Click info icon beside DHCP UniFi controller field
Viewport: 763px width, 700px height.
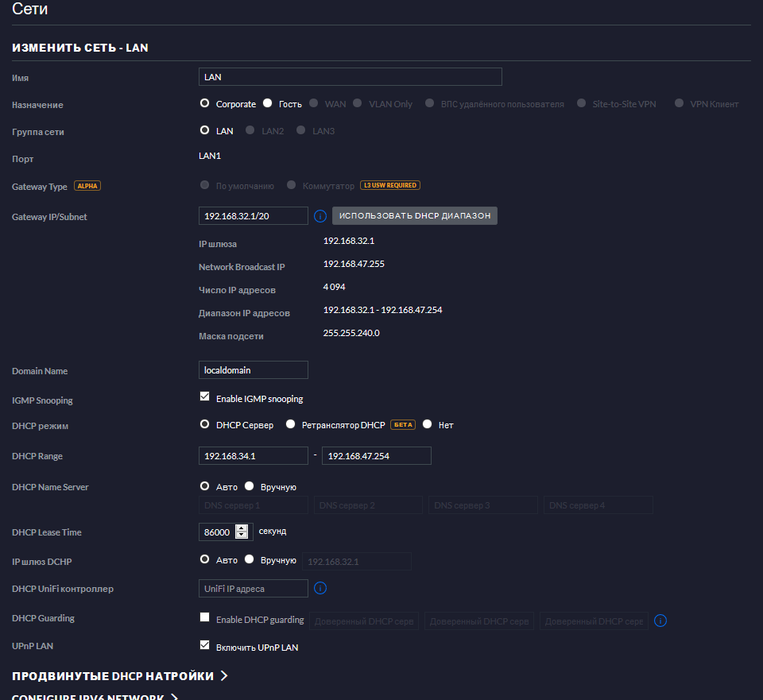tap(320, 589)
